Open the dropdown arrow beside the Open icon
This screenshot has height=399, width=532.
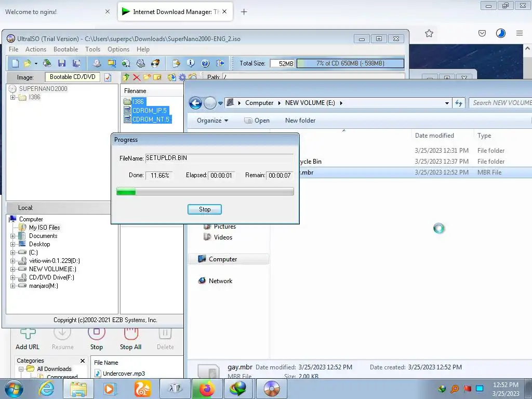(x=36, y=63)
